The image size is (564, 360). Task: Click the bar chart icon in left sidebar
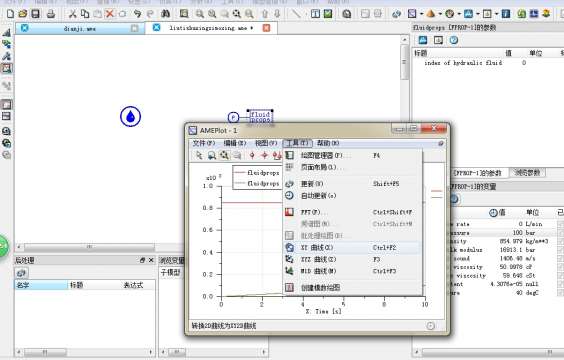point(6,32)
